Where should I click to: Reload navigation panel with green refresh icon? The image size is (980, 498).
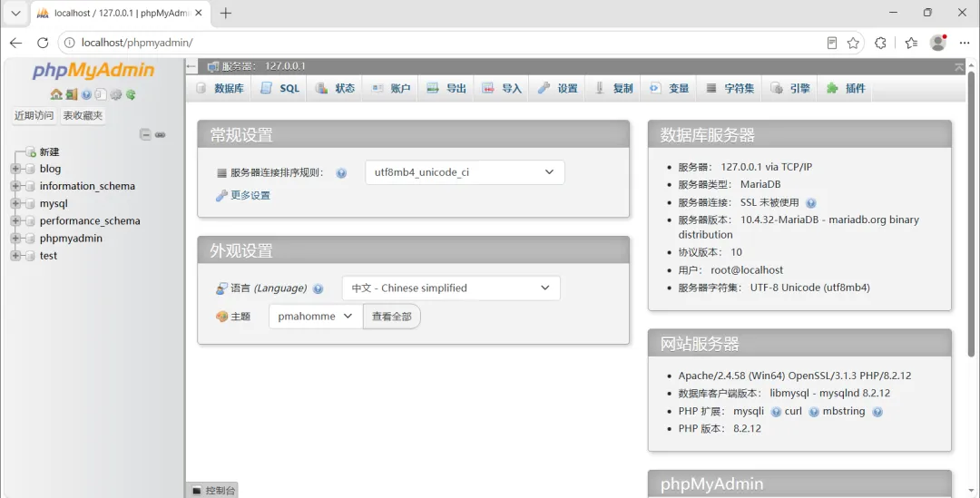click(131, 95)
